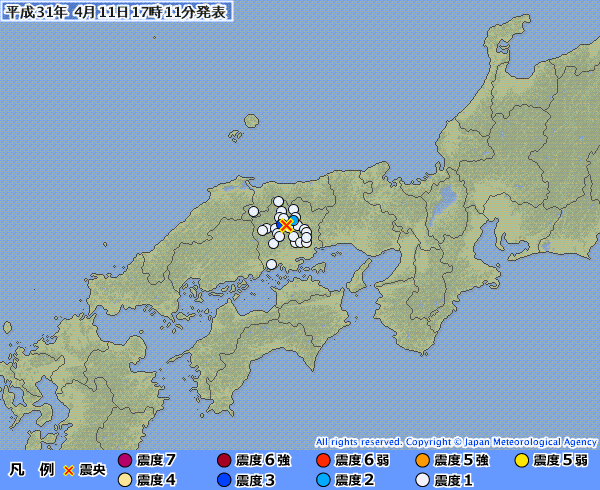This screenshot has height=490, width=600.
Task: Select the intensity 5 strong orange circle
Action: pos(422,460)
